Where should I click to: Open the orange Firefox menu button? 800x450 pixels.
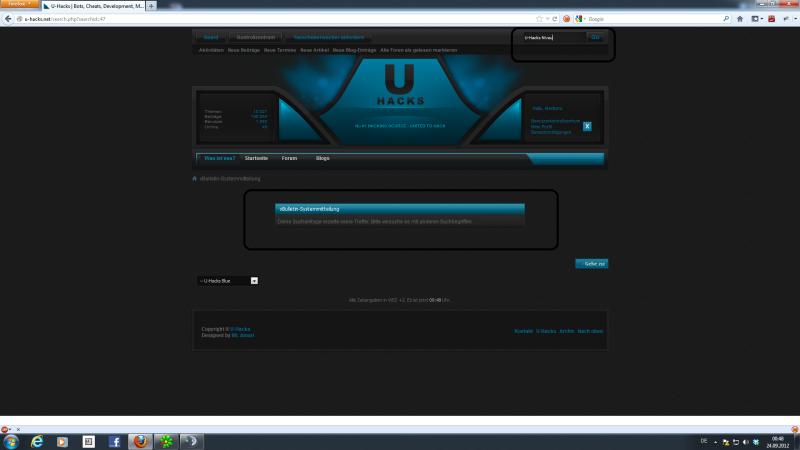pyautogui.click(x=19, y=4)
